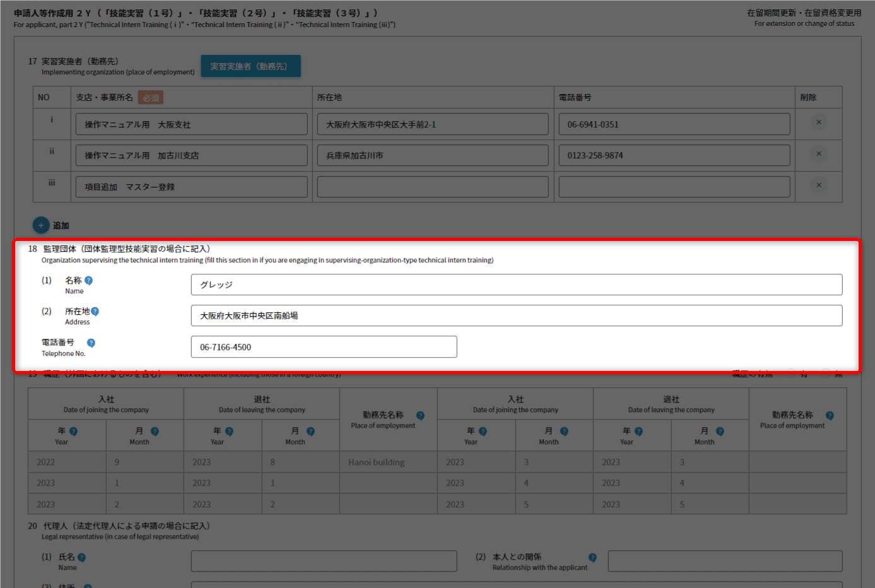Open help icon next to 氏名 in section 20
The image size is (875, 588).
[x=81, y=558]
